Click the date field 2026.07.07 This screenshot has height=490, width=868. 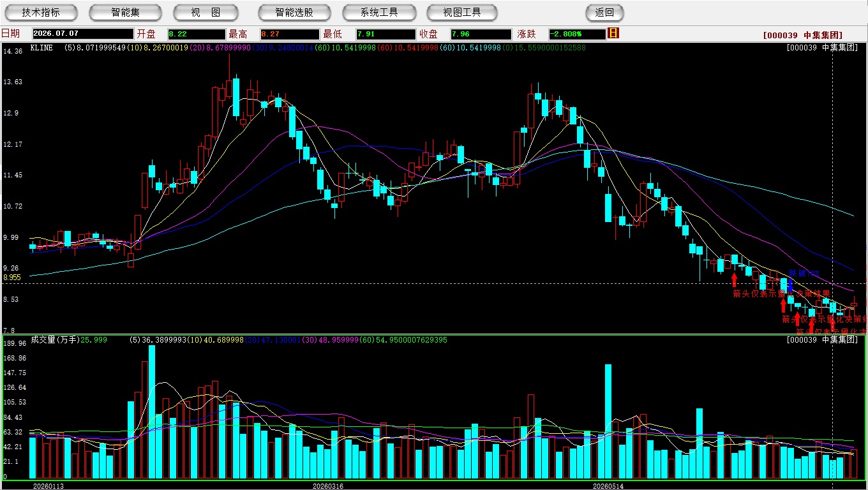(x=83, y=34)
